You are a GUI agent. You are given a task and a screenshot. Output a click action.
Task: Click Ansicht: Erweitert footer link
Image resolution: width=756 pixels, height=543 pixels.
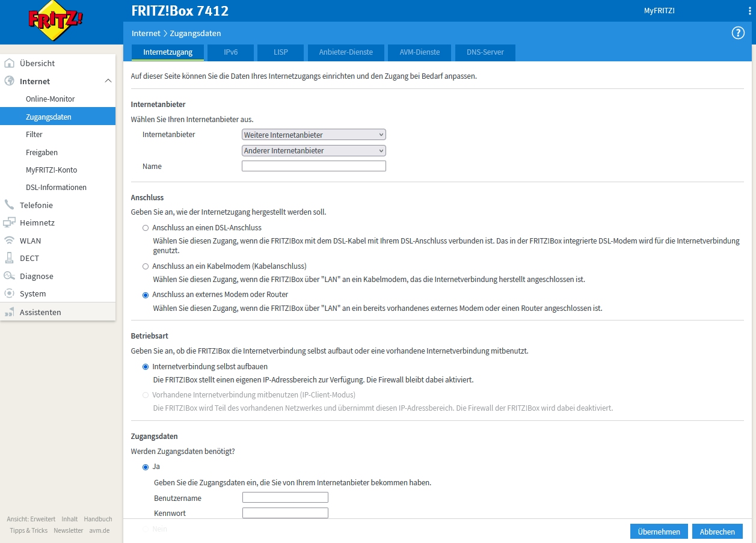click(x=31, y=519)
